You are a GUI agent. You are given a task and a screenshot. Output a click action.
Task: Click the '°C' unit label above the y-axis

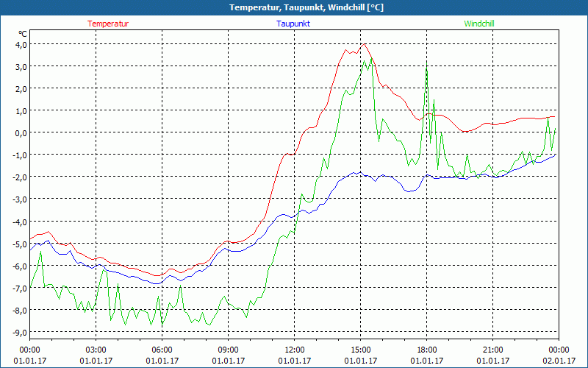23,34
